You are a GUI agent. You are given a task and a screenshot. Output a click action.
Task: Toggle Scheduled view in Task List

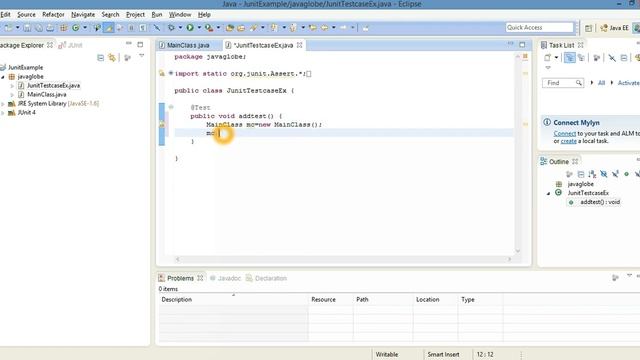pos(581,58)
